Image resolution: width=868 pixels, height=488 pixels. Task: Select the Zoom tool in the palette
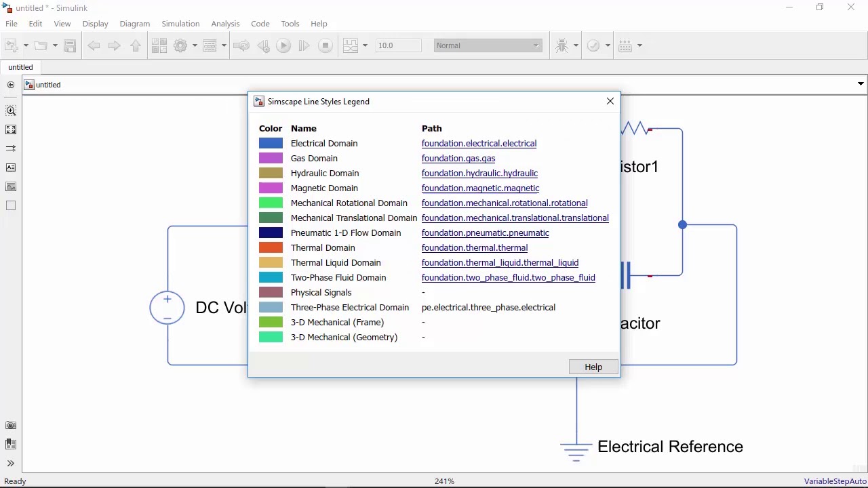11,110
